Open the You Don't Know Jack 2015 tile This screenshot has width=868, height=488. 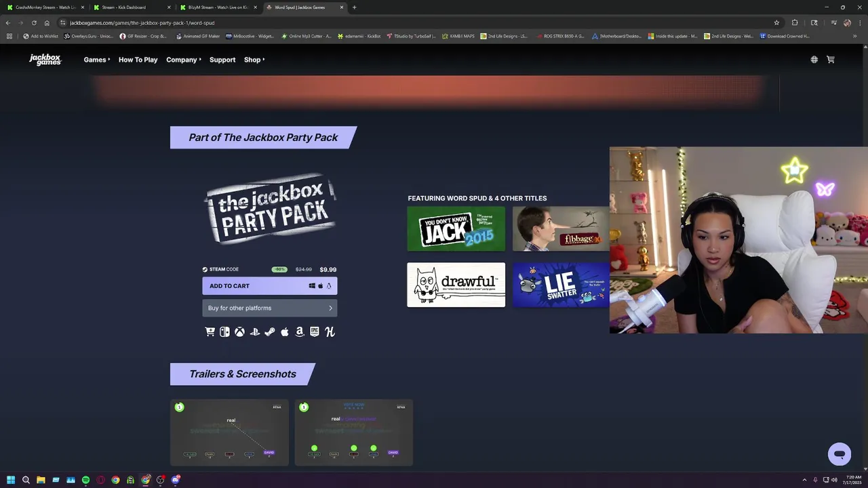coord(456,228)
